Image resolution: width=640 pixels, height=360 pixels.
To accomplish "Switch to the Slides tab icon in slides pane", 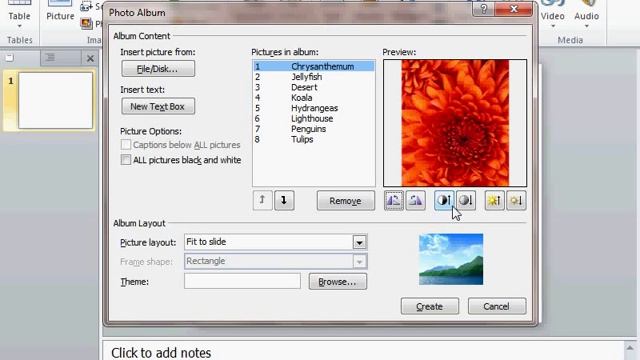I will tap(9, 58).
